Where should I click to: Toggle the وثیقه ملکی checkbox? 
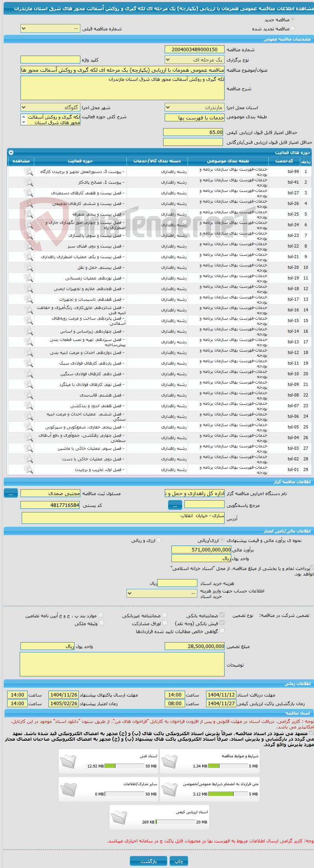pos(101,622)
